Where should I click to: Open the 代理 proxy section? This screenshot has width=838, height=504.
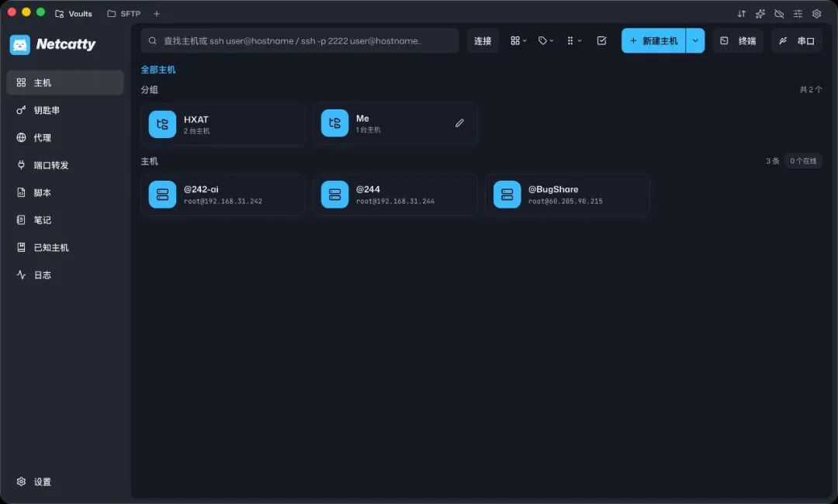click(x=64, y=138)
